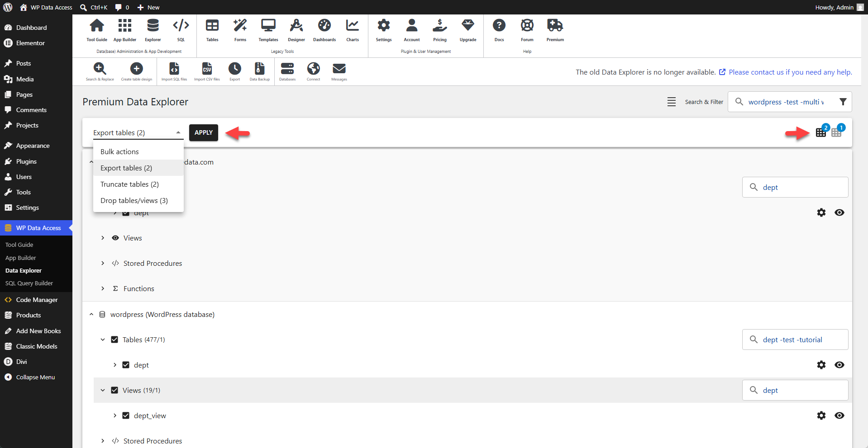Open settings gear for wordpress dept table

821,365
